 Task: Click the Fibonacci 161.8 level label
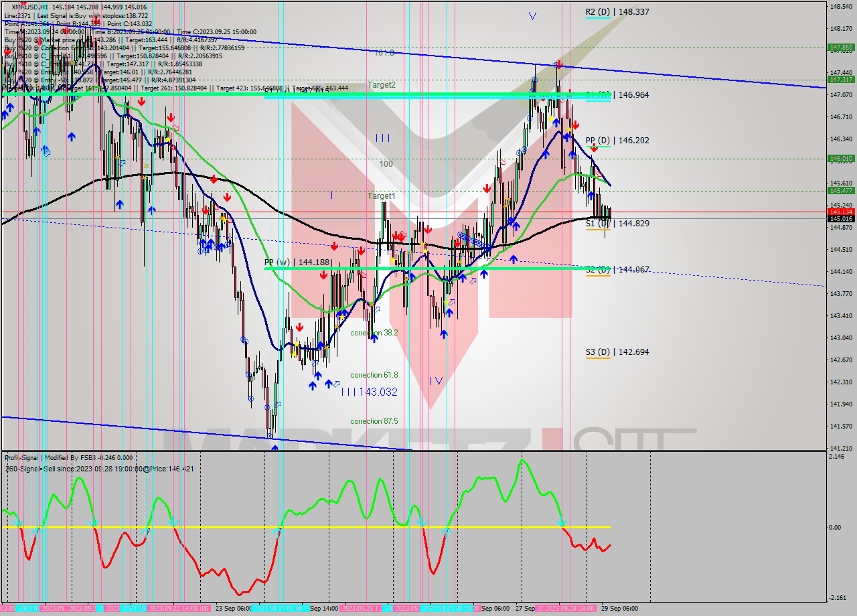384,53
